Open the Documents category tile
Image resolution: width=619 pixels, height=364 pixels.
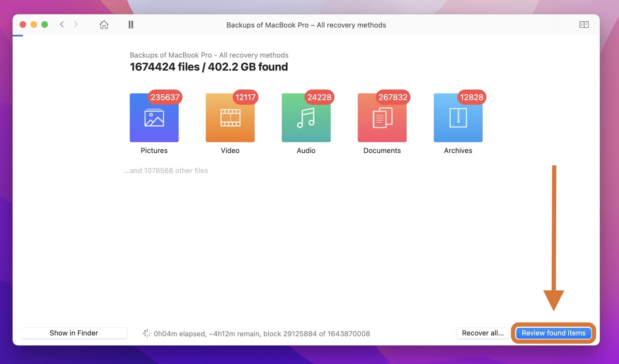(x=382, y=117)
